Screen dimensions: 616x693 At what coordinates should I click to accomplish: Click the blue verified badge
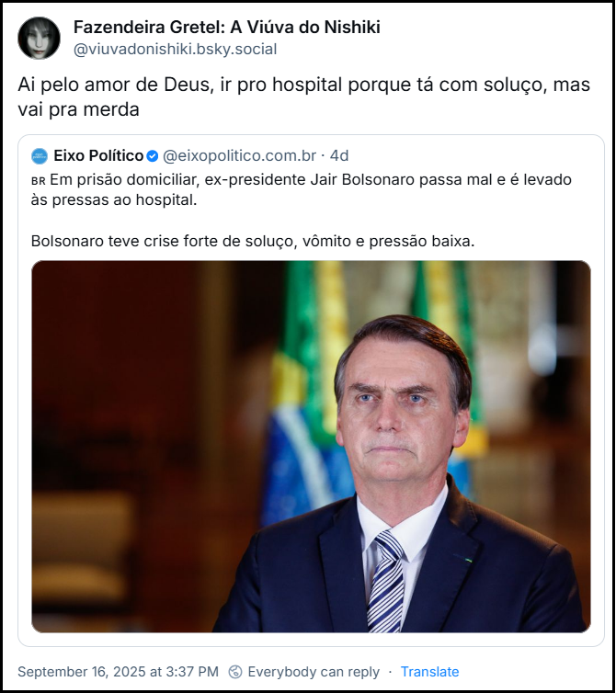click(x=153, y=155)
